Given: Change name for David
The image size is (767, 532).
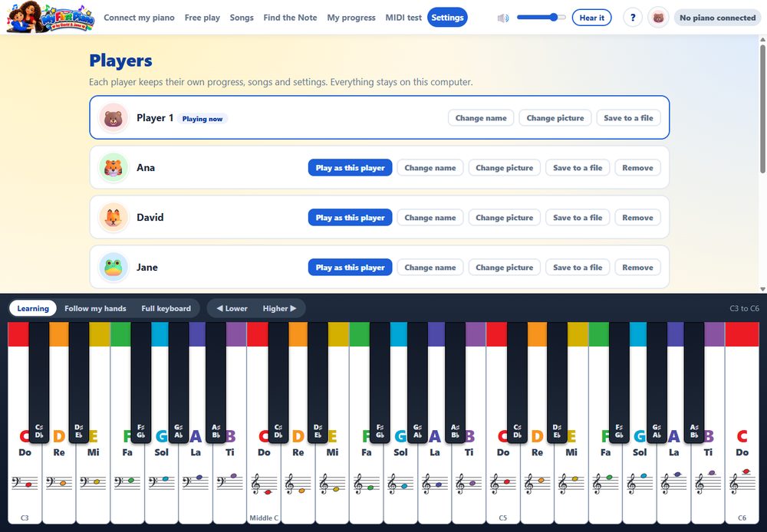Looking at the screenshot, I should (430, 218).
